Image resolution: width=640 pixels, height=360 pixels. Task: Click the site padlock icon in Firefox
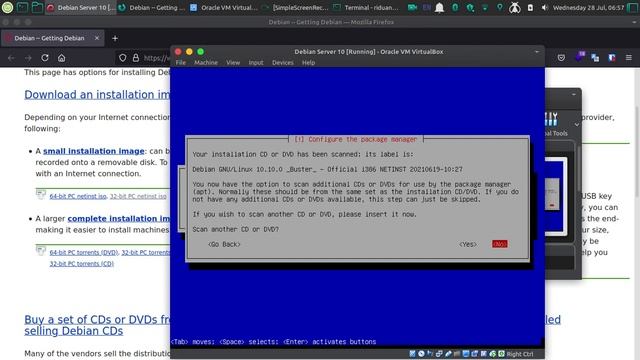pyautogui.click(x=136, y=58)
